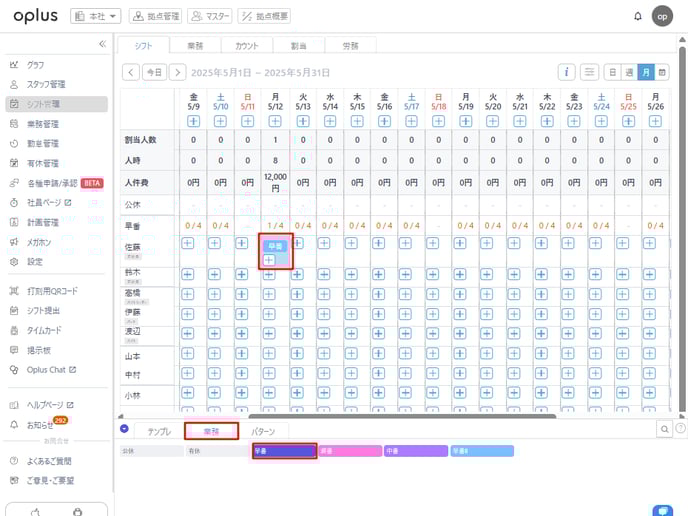
Task: Advance to the next period with the right arrow
Action: (x=177, y=72)
